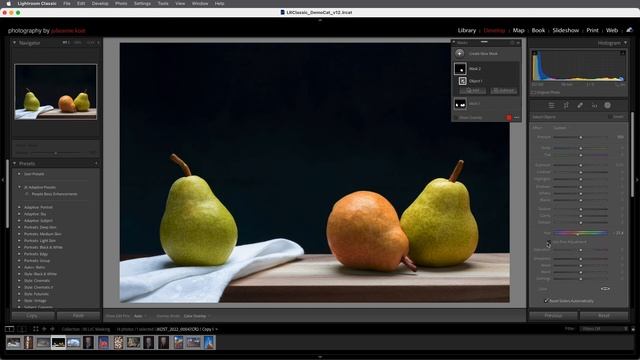Toggle highlight clipping indicator in histogram
Viewport: 640px width, 360px height.
622,53
